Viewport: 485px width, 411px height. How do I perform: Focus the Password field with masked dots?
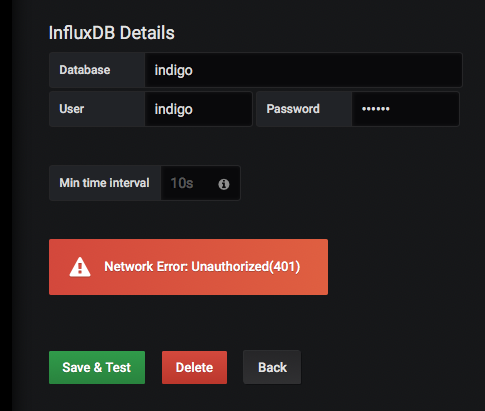click(x=406, y=109)
